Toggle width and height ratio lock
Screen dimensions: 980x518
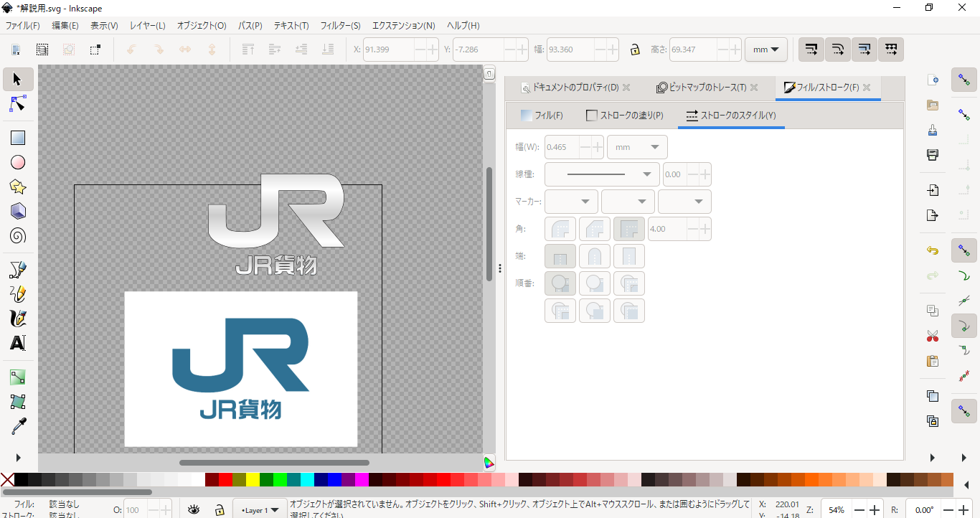(635, 50)
